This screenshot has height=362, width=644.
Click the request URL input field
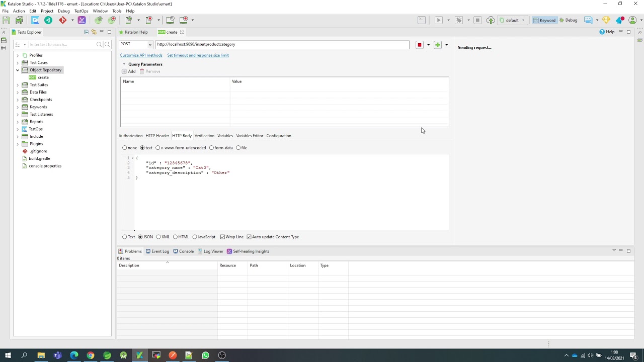282,44
